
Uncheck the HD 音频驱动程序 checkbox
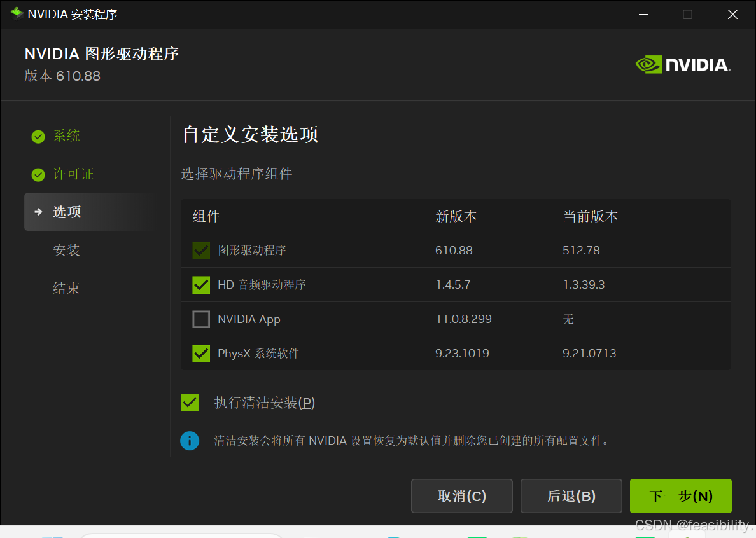click(x=201, y=285)
